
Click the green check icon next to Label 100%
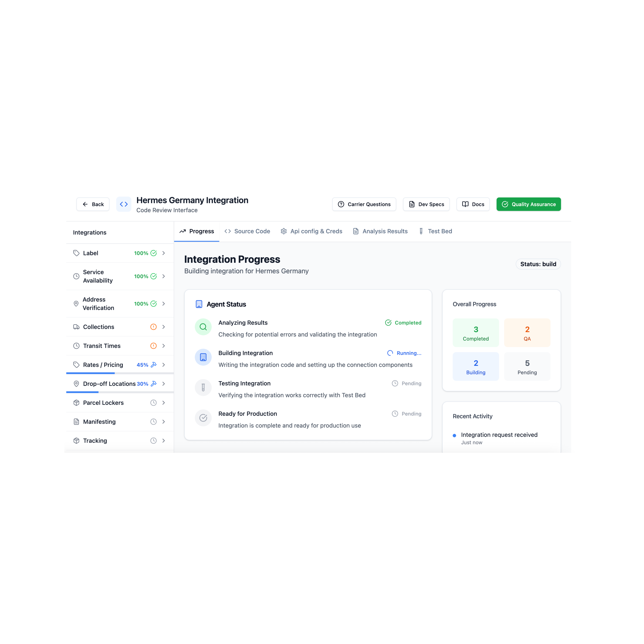153,253
